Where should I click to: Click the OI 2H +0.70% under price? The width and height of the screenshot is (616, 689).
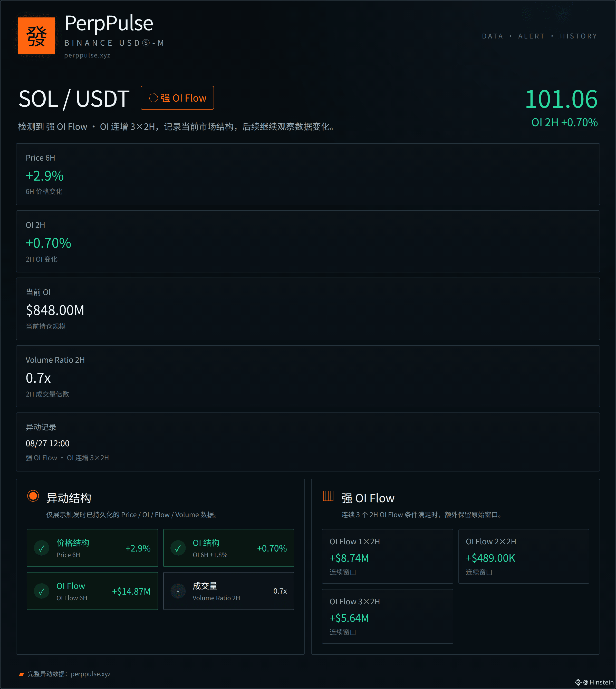coord(564,122)
